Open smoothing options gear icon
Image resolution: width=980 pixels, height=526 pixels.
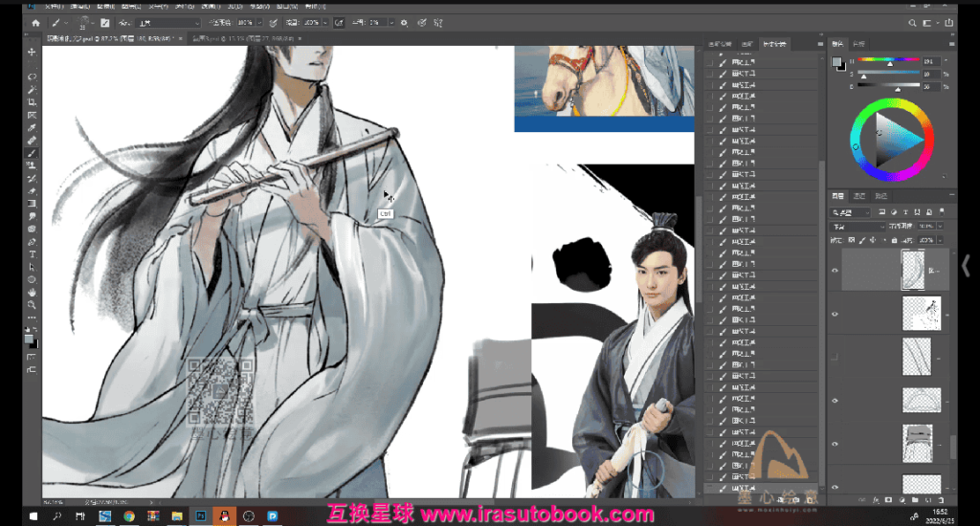pyautogui.click(x=405, y=23)
